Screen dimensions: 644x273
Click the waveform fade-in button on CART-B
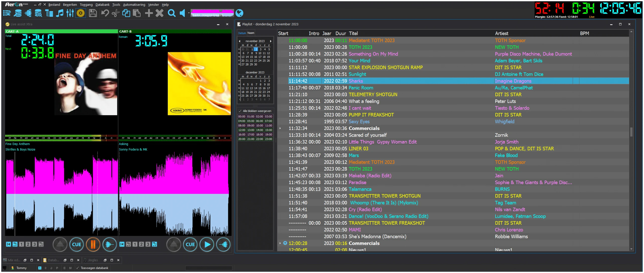pos(223,244)
